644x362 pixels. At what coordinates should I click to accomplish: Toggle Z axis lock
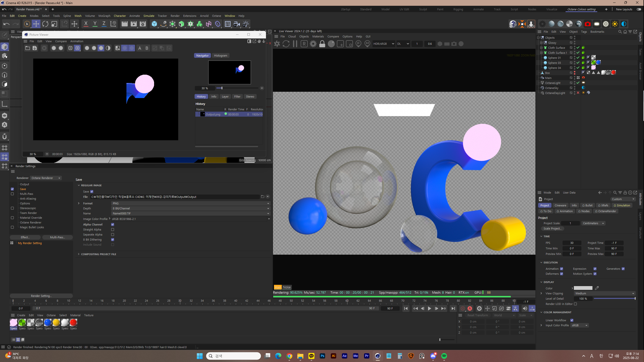click(104, 24)
